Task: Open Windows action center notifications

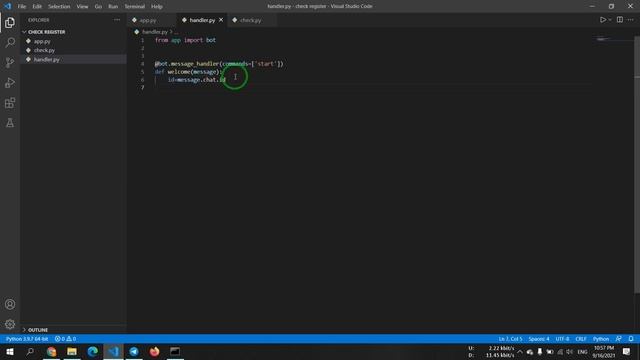Action: coord(627,351)
